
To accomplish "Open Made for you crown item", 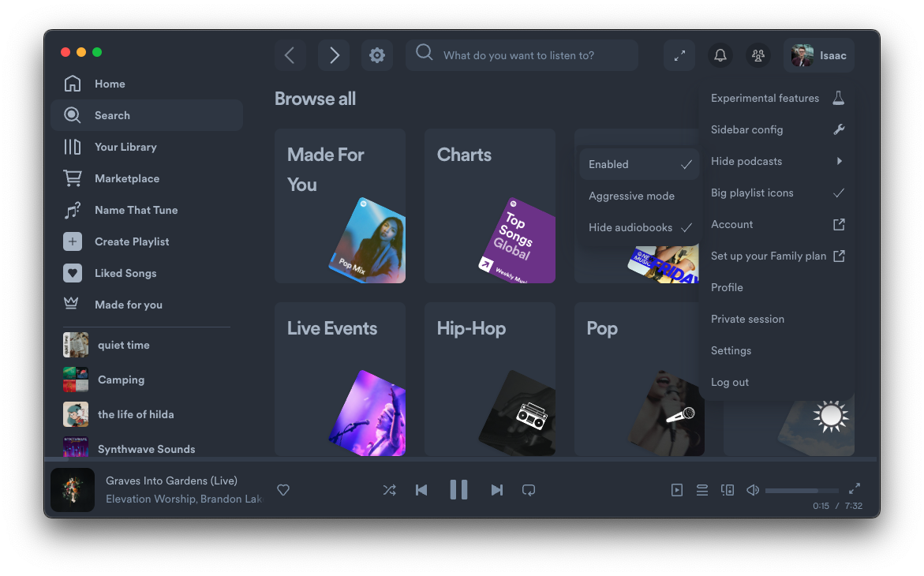I will [147, 305].
